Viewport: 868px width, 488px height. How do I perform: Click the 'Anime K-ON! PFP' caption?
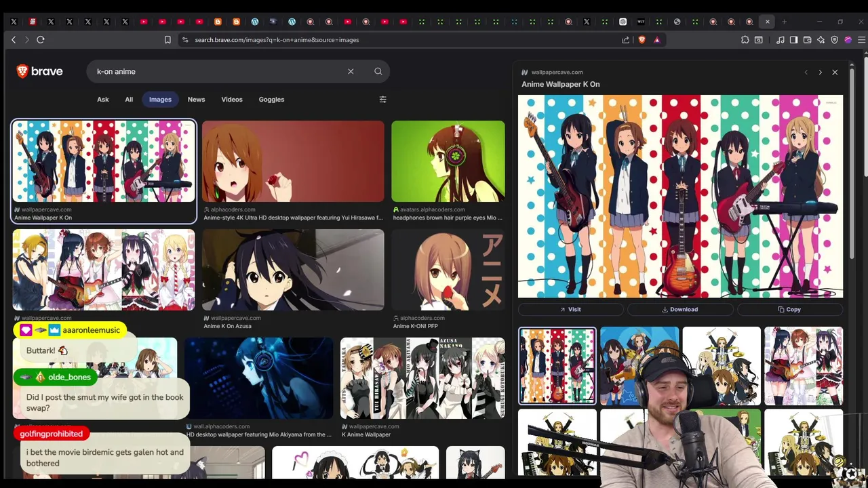tap(416, 326)
